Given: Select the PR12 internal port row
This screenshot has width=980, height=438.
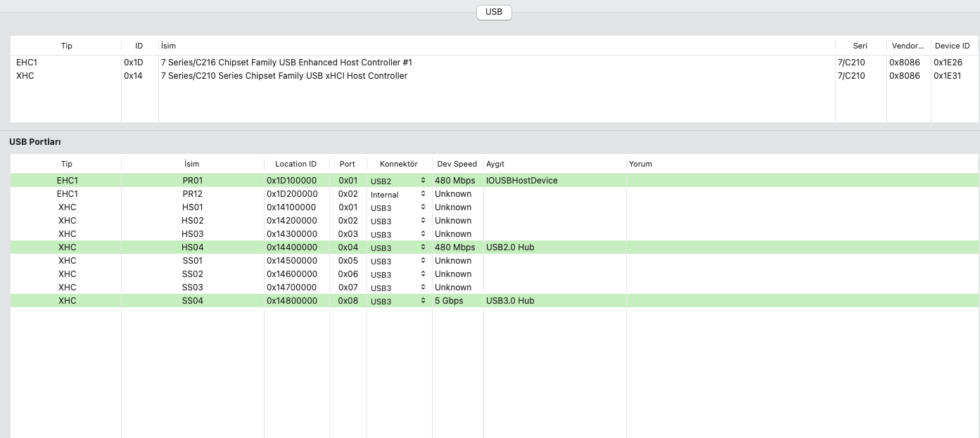Looking at the screenshot, I should coord(192,194).
